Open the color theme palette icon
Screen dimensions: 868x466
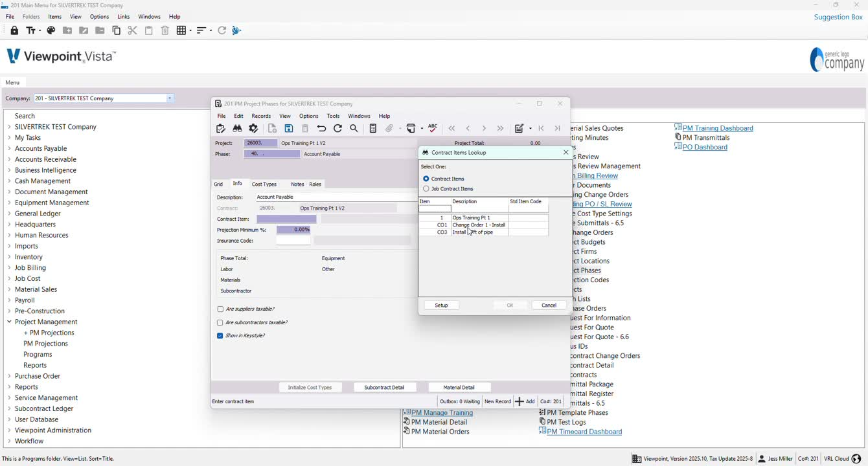pos(51,30)
